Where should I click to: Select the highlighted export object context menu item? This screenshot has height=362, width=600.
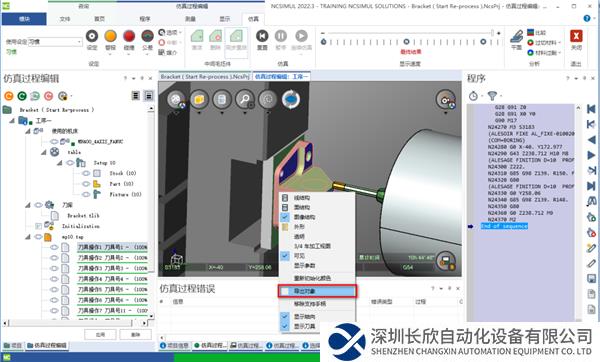pos(317,291)
